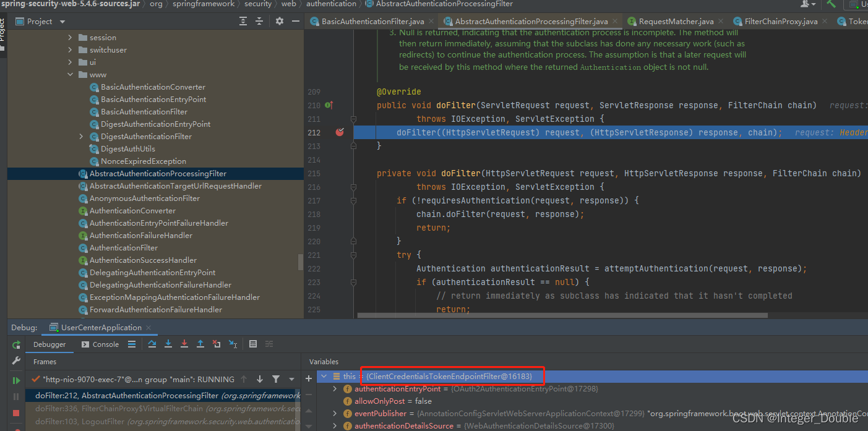Close UserCenterApplication debug tab
This screenshot has height=431, width=868.
[x=150, y=328]
